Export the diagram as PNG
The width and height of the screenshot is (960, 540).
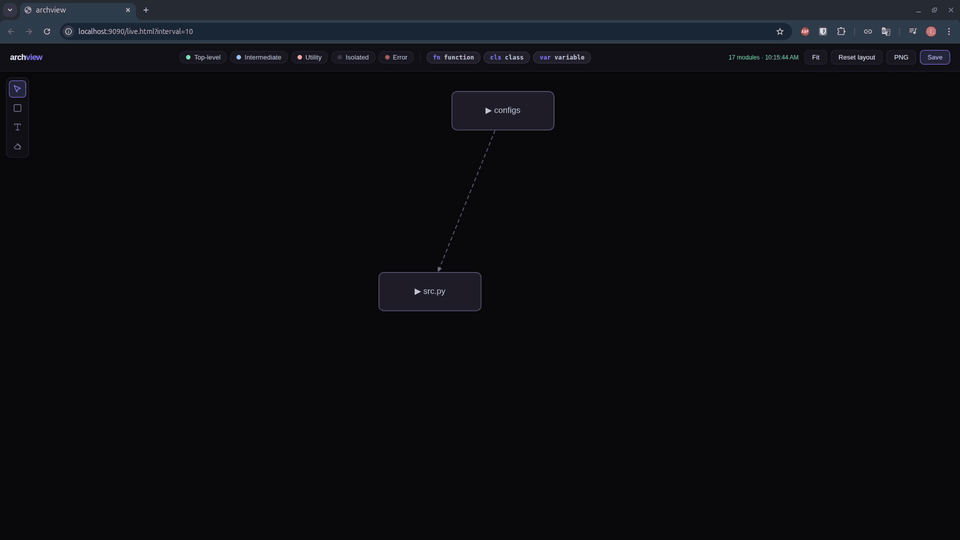[901, 58]
